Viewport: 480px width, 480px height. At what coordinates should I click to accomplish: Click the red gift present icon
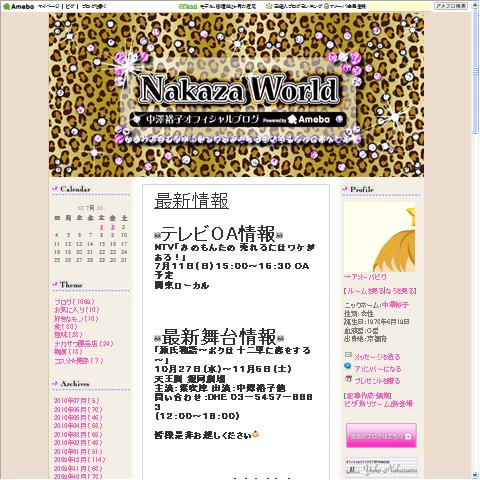pyautogui.click(x=348, y=379)
